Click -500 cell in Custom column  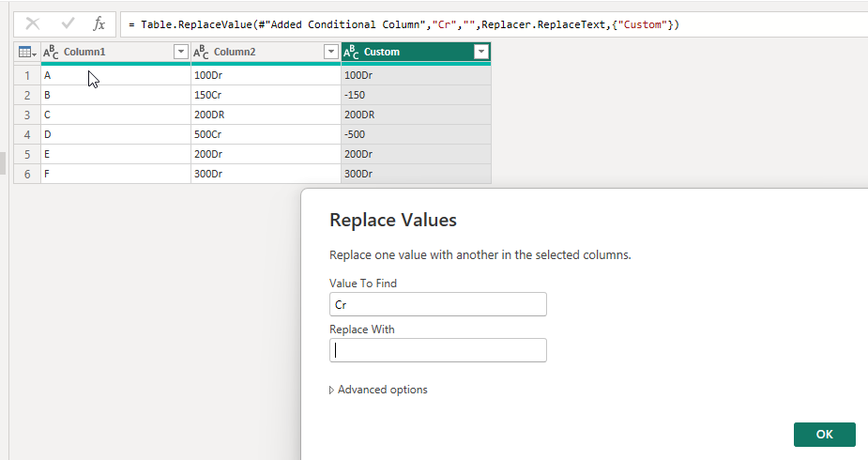417,134
